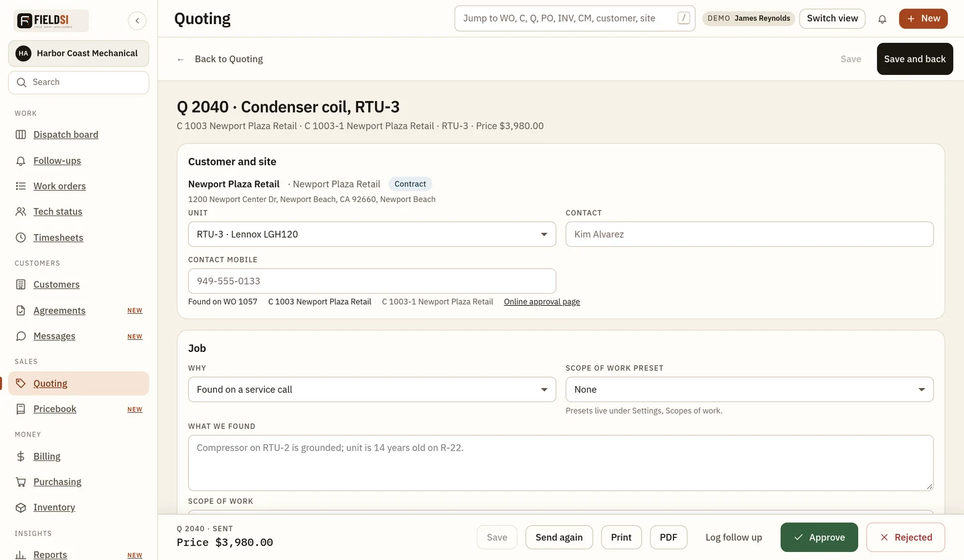Open Harbor Coast Mechanical company switcher
This screenshot has width=964, height=560.
(x=78, y=54)
